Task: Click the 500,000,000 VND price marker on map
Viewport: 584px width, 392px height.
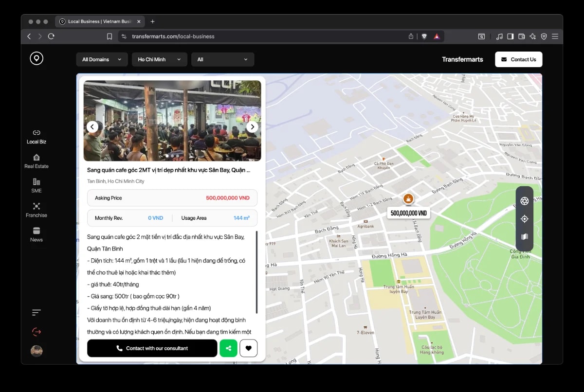Action: coord(408,212)
